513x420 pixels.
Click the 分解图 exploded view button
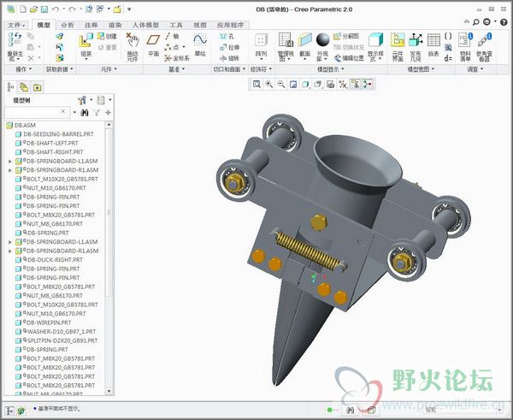346,36
